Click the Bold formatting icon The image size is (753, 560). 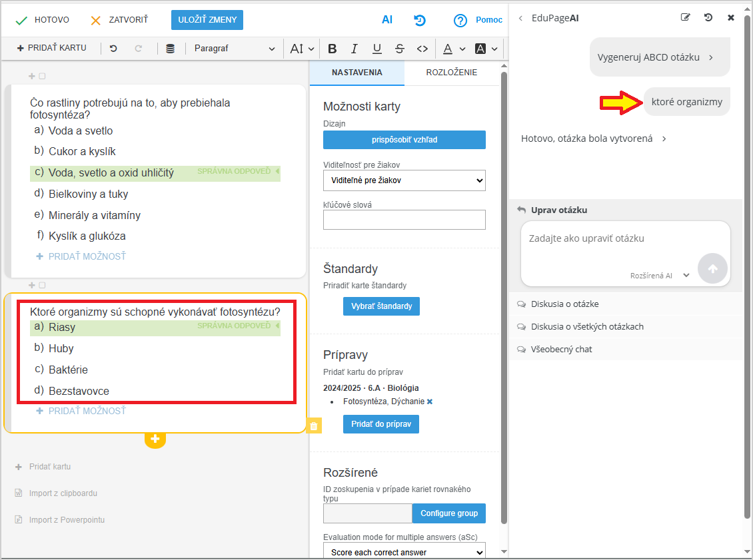tap(333, 49)
